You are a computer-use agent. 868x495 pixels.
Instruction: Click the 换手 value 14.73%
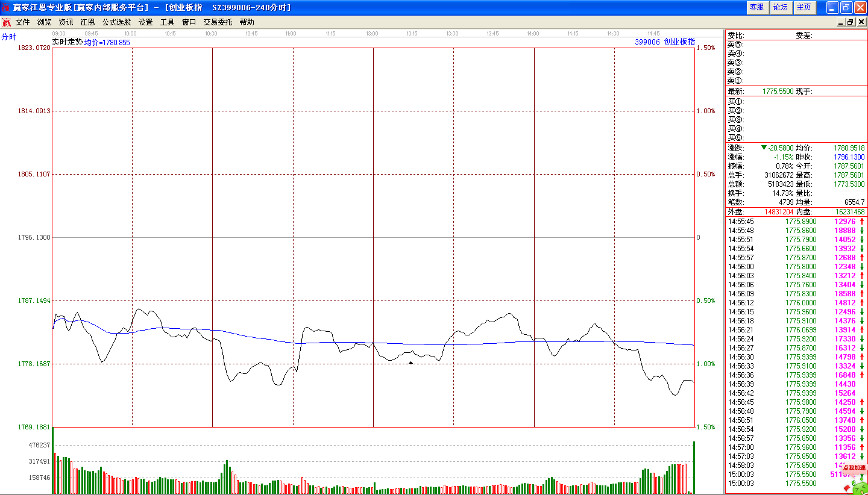click(783, 193)
